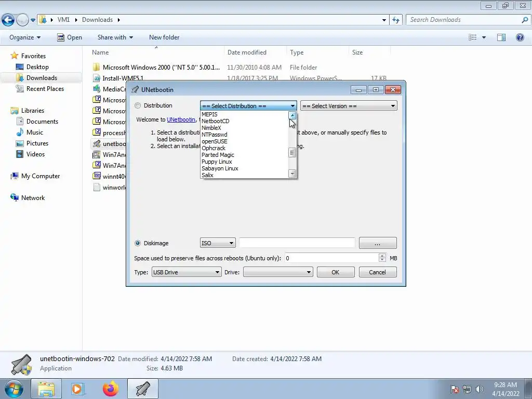Pick NimbleX from the dropdown list

pyautogui.click(x=211, y=128)
